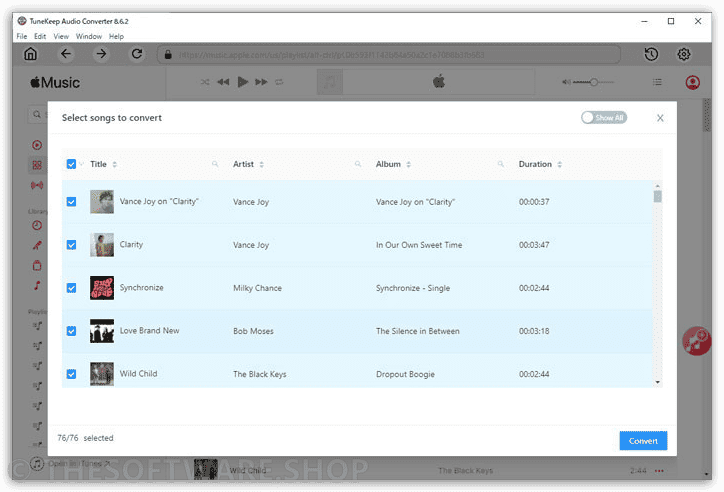Close the Select songs to convert dialog
The width and height of the screenshot is (724, 492).
tap(660, 118)
